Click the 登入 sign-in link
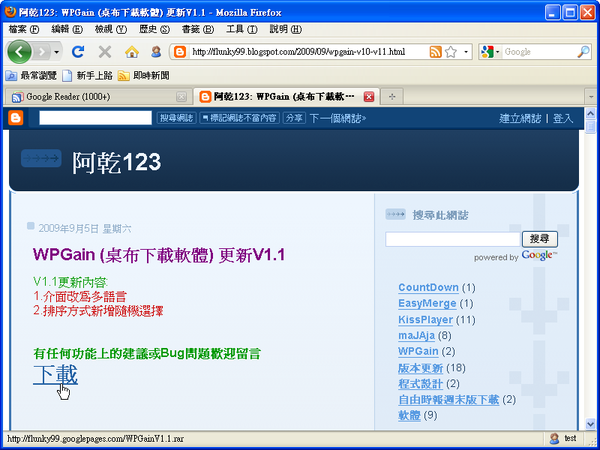 click(x=563, y=119)
